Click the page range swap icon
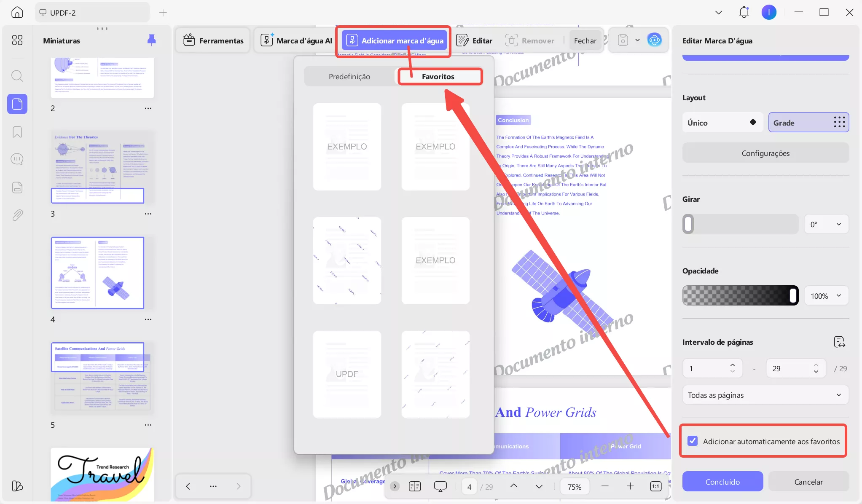The width and height of the screenshot is (862, 504). click(x=839, y=342)
